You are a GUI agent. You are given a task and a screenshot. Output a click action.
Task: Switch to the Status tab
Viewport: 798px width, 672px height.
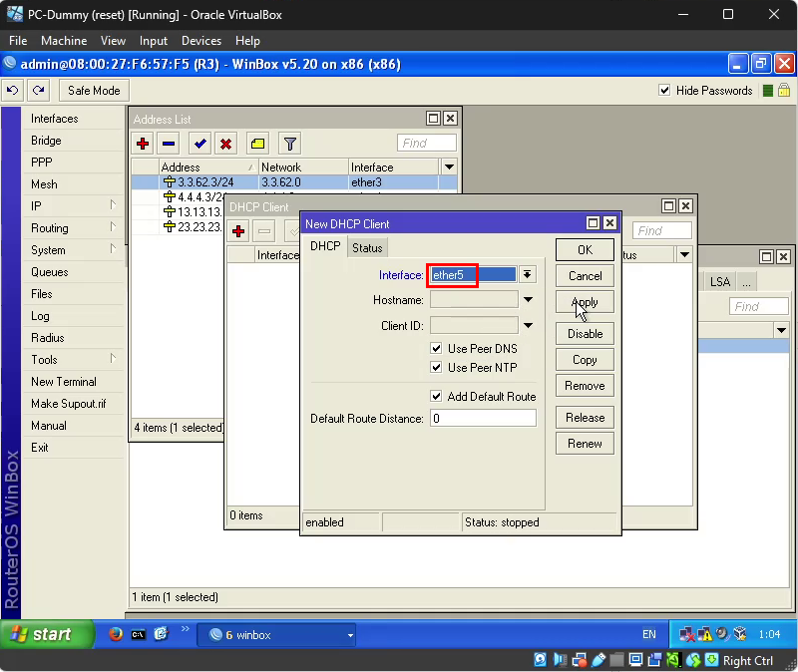(x=367, y=247)
